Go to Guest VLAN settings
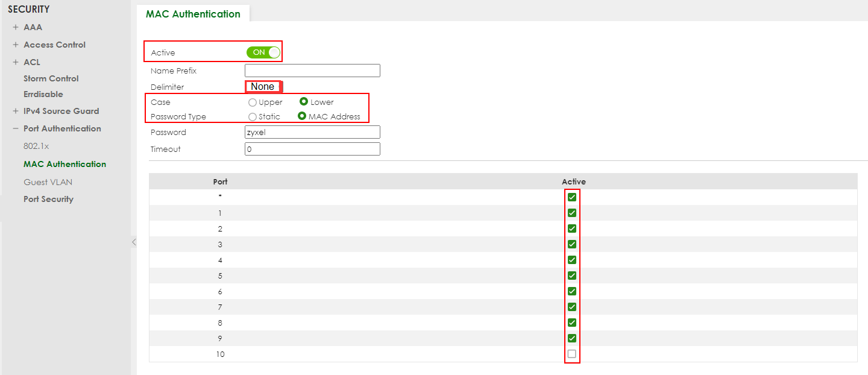Screen dimensions: 868x375 tap(48, 182)
